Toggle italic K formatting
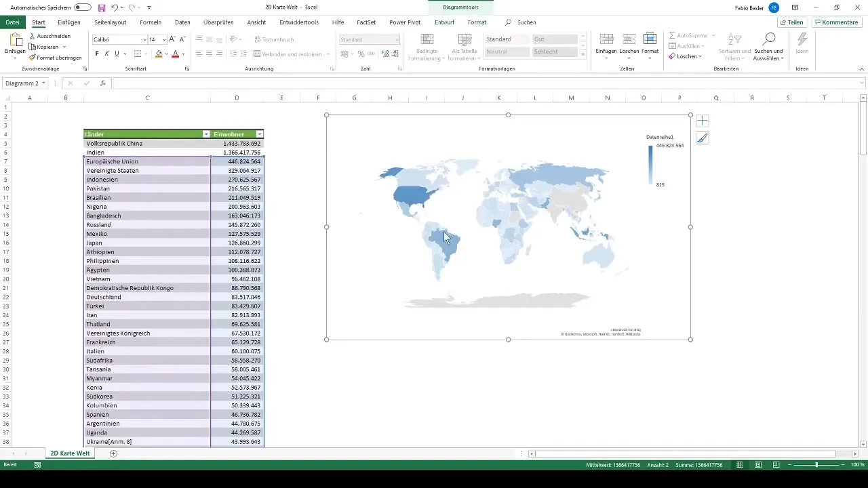Image resolution: width=868 pixels, height=488 pixels. click(x=106, y=54)
